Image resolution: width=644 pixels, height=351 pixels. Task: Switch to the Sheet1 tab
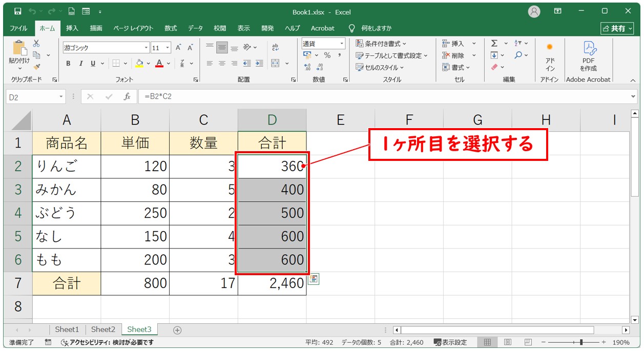(x=67, y=329)
